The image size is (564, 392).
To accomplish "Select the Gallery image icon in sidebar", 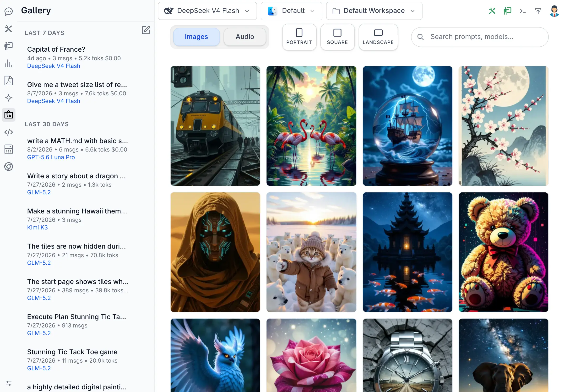I will point(9,115).
